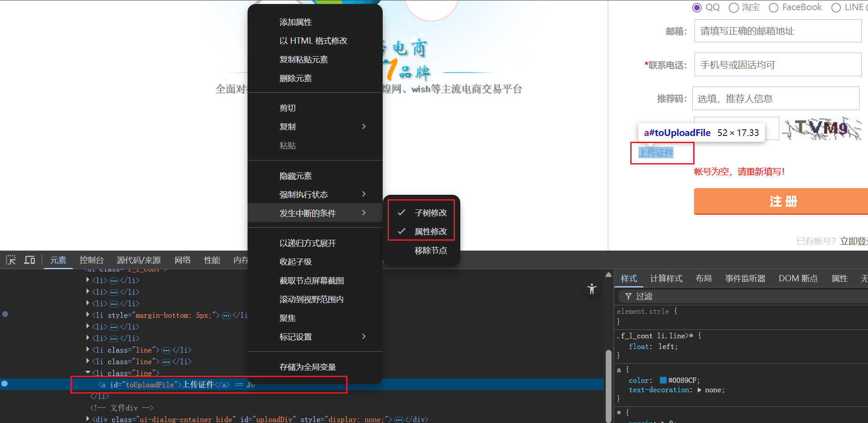Activate the element inspector picker icon

pos(11,260)
